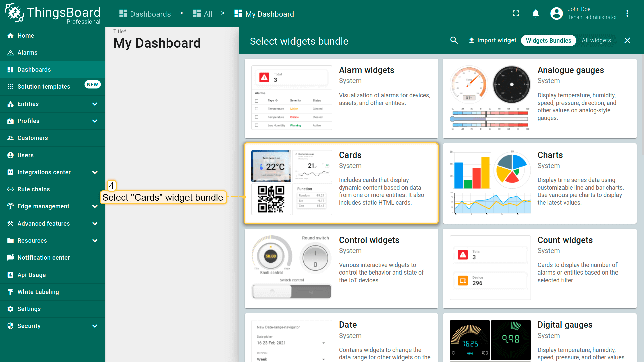
Task: Select Widgets Bundles toggle option
Action: click(x=548, y=41)
